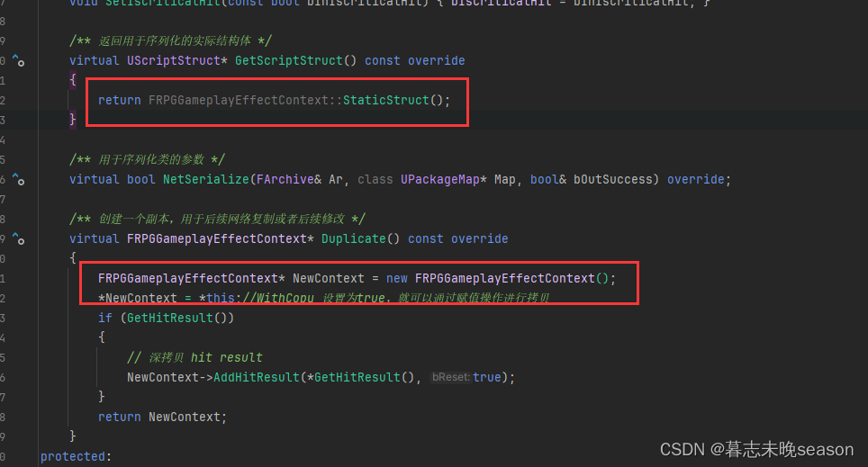Click the UScriptStruct* return type
This screenshot has height=467, width=868.
177,60
